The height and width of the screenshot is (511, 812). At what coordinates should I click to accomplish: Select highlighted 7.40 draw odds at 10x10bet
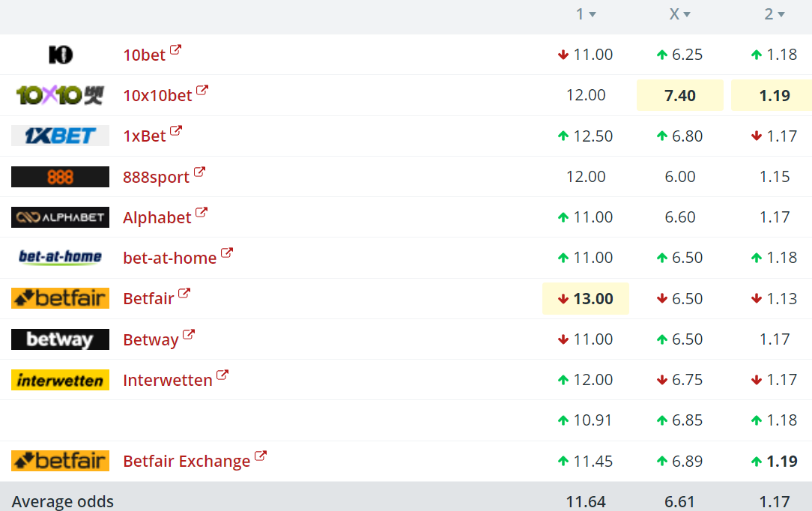point(679,95)
